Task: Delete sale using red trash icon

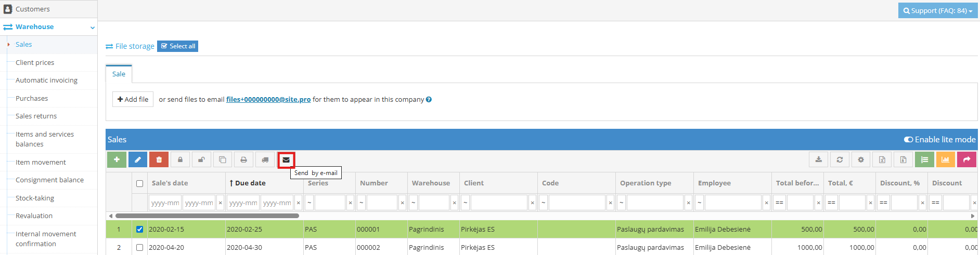Action: [x=159, y=160]
